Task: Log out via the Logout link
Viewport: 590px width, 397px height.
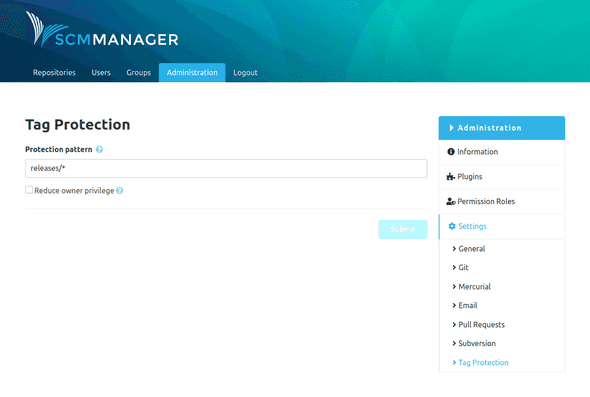Action: [245, 73]
